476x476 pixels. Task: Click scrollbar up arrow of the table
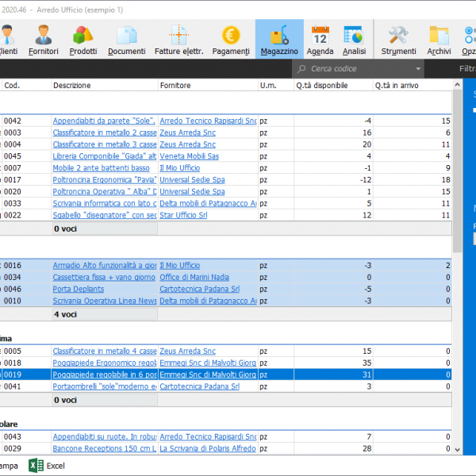click(x=457, y=85)
